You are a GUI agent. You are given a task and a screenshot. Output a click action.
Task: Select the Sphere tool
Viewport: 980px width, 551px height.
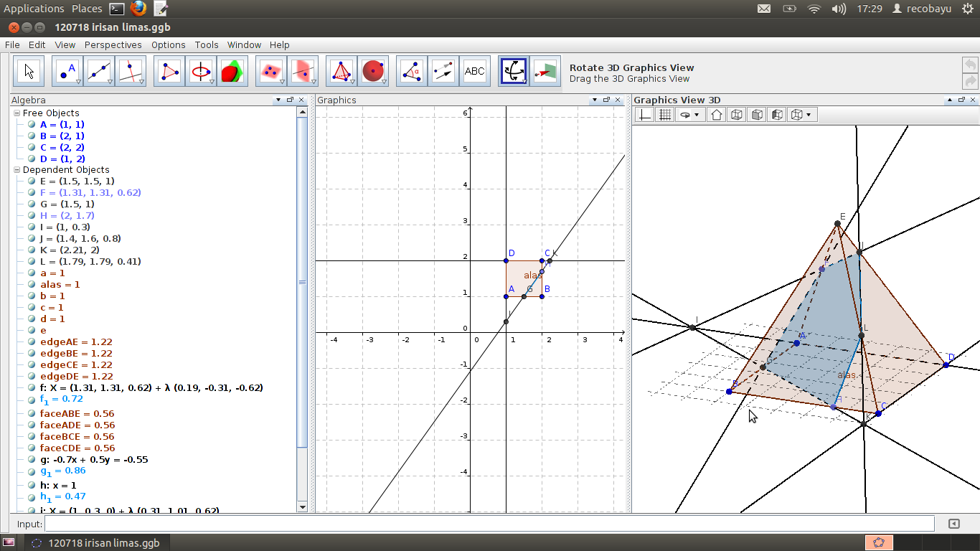[x=373, y=70]
